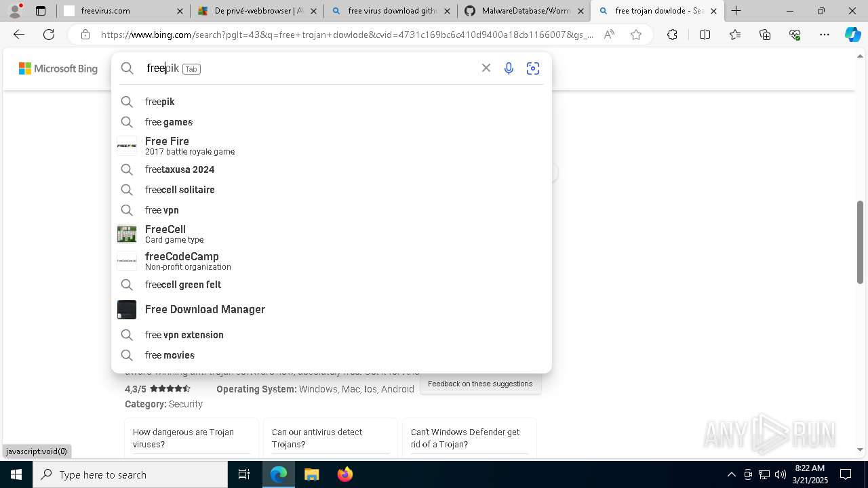Open Extensions puzzle icon

point(672,35)
